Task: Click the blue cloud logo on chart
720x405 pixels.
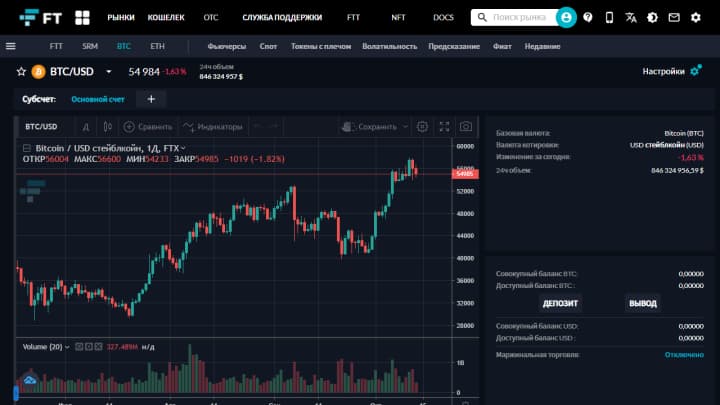Action: pos(30,380)
